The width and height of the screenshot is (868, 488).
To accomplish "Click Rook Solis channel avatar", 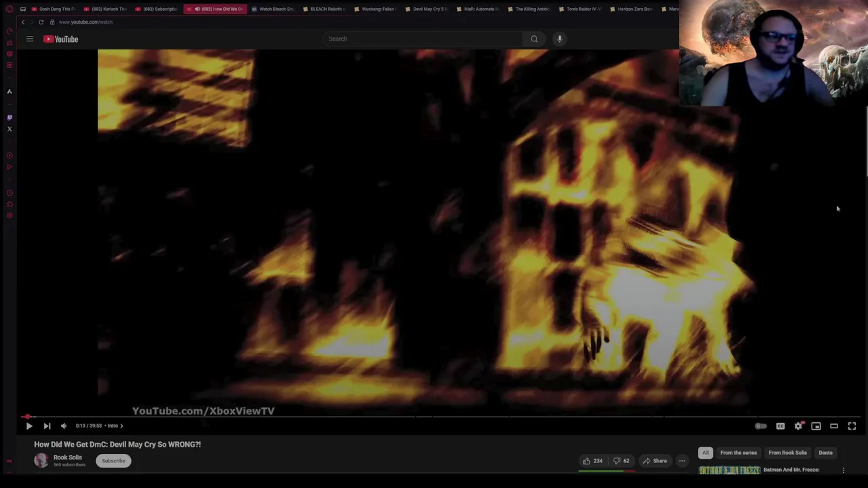I will (41, 461).
